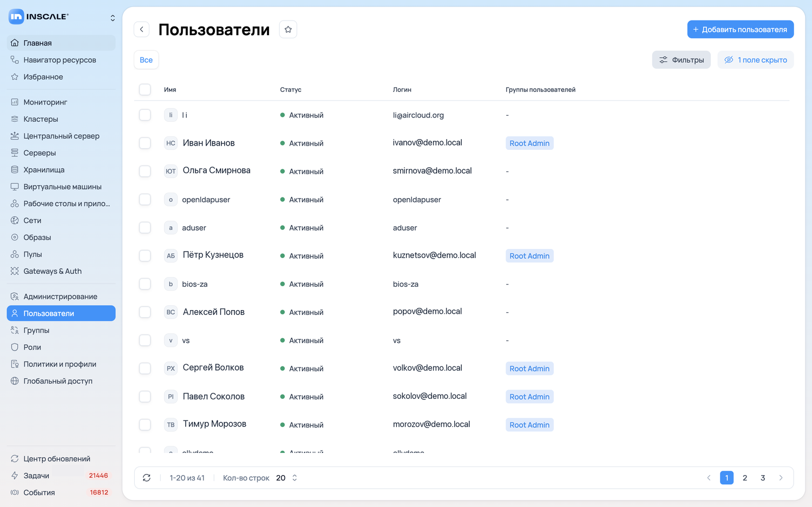Click the События counter 16812
Image resolution: width=812 pixels, height=507 pixels.
[99, 492]
